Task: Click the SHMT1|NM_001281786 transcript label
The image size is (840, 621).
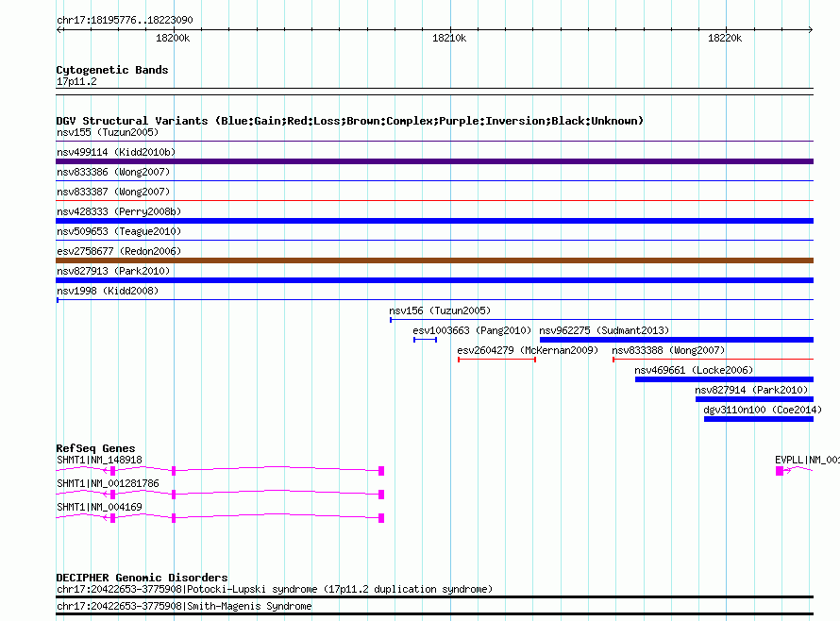Action: (x=108, y=483)
